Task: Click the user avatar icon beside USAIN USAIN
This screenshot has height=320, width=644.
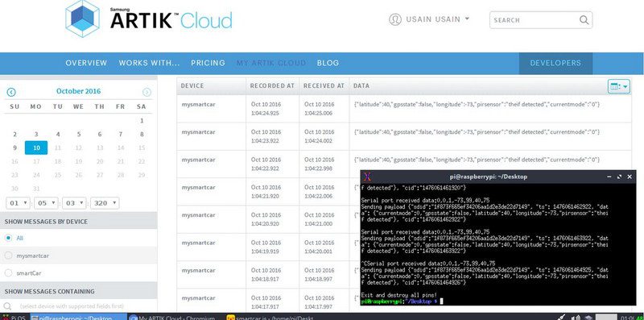Action: 394,19
